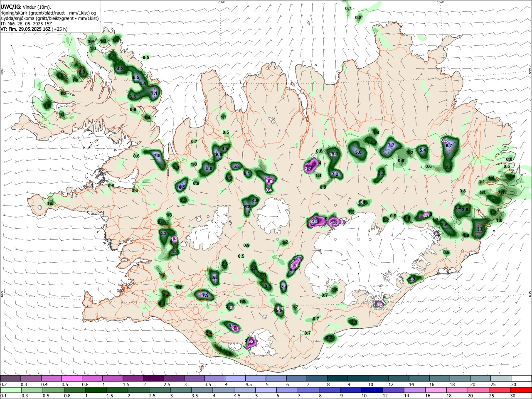Select the lightest green 0.1–0.3 swatch, bottom legend row

11,390
